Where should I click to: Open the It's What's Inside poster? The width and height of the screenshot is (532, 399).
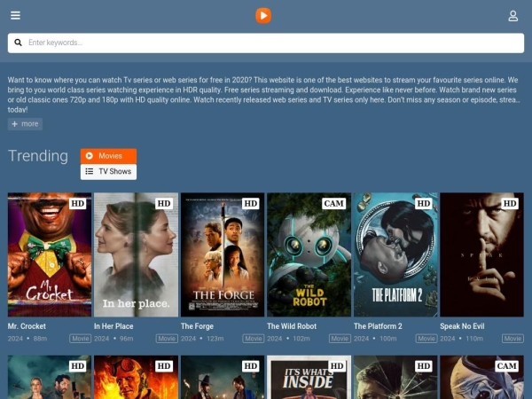point(309,378)
